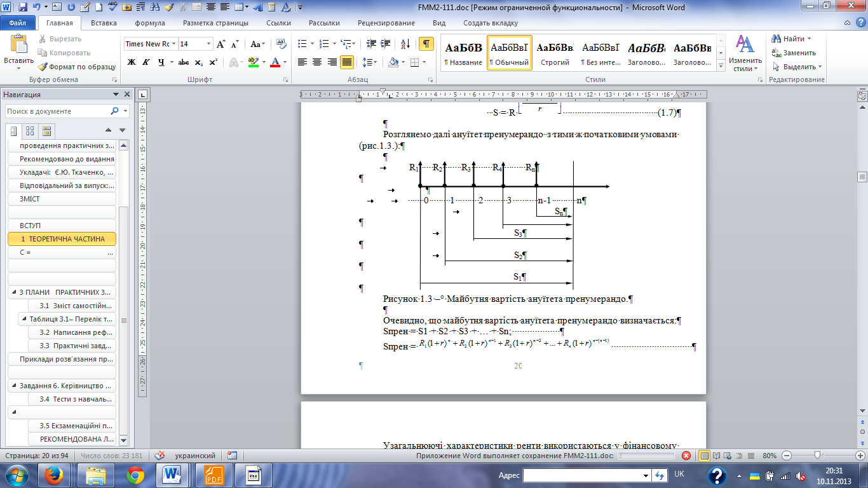Toggle paragraph marks display (¶)

tap(426, 44)
